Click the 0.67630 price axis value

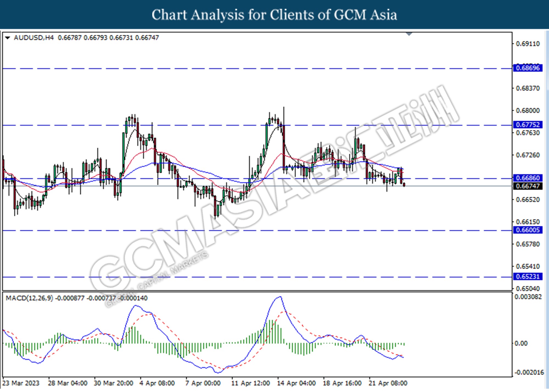point(528,133)
